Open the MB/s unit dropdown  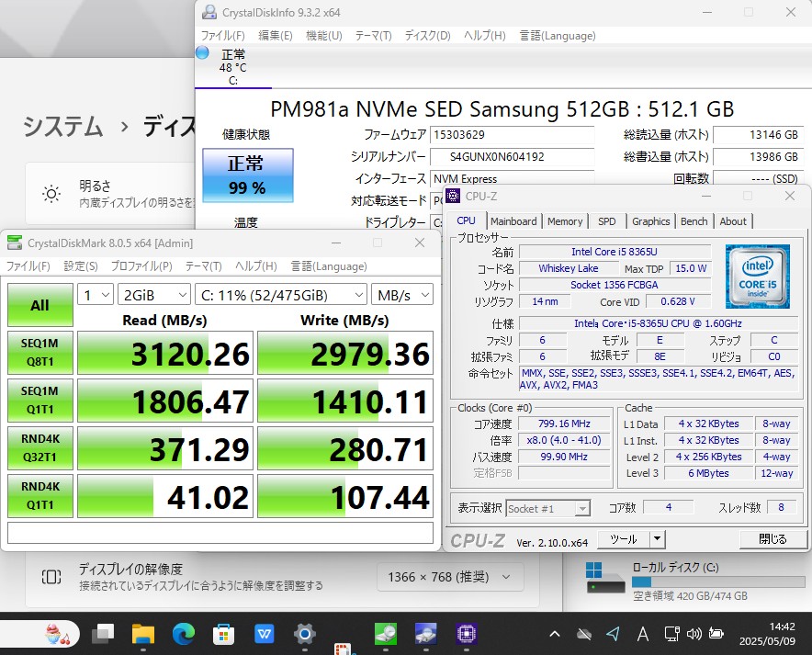click(402, 295)
